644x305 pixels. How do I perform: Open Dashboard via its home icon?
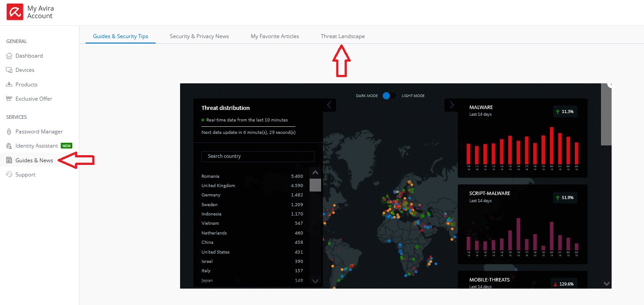point(9,56)
